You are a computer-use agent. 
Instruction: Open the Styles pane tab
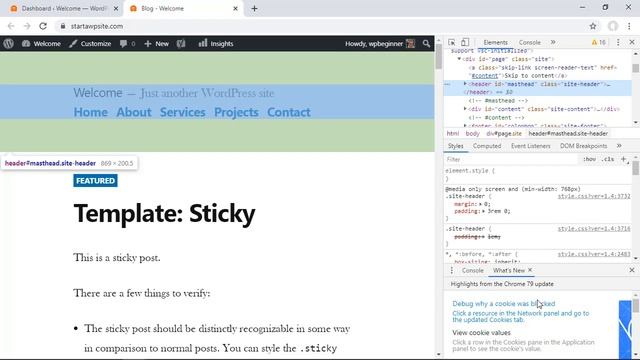[x=456, y=146]
